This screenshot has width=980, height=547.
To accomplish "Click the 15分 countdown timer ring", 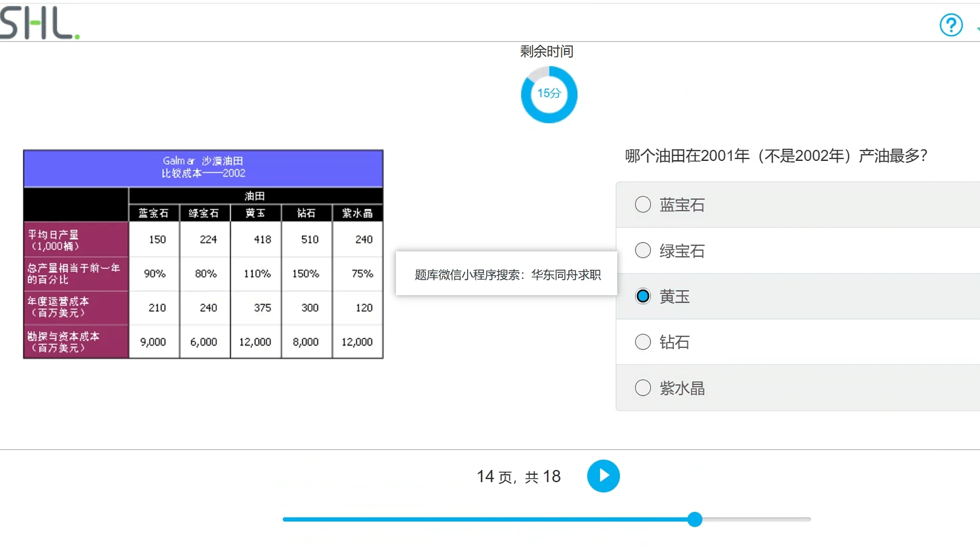I will pyautogui.click(x=549, y=94).
